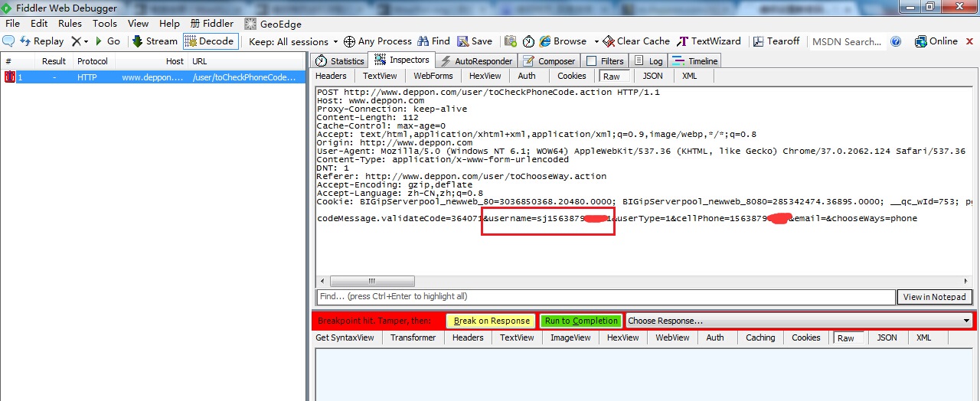This screenshot has width=980, height=401.
Task: Open the Rules menu
Action: click(x=70, y=24)
